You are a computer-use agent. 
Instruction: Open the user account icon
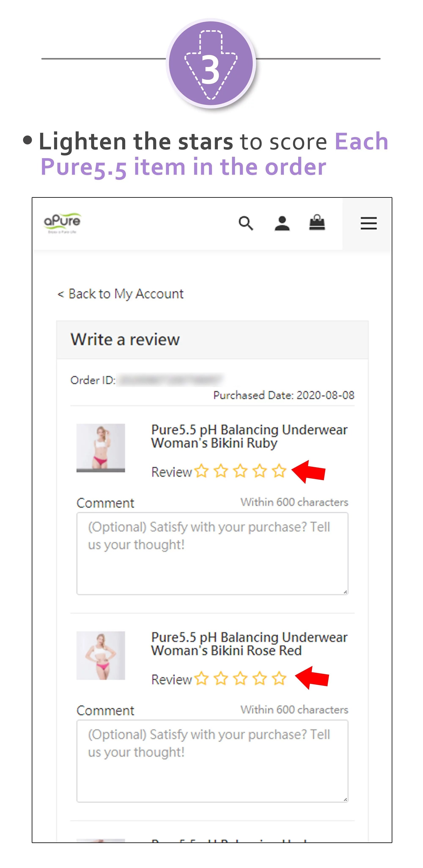[282, 223]
